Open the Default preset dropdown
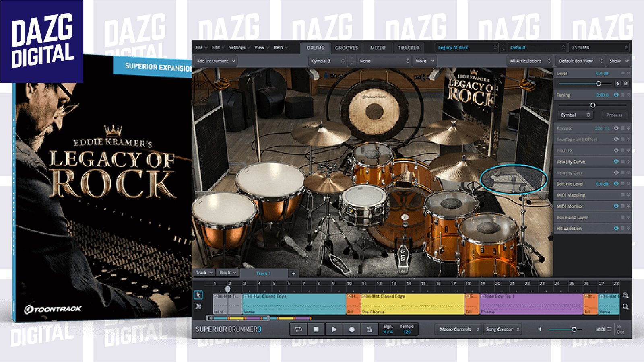The width and height of the screenshot is (644, 362). click(x=537, y=47)
